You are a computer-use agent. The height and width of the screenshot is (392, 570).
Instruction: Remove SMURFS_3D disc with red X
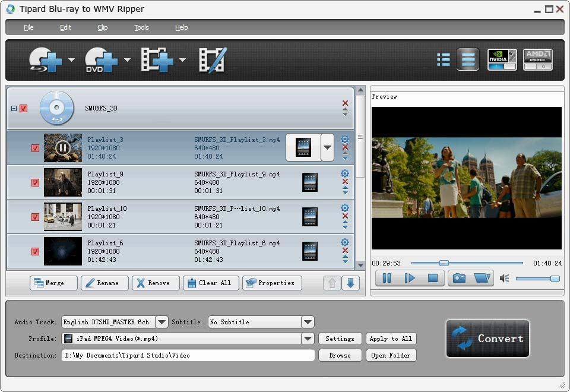pos(346,103)
